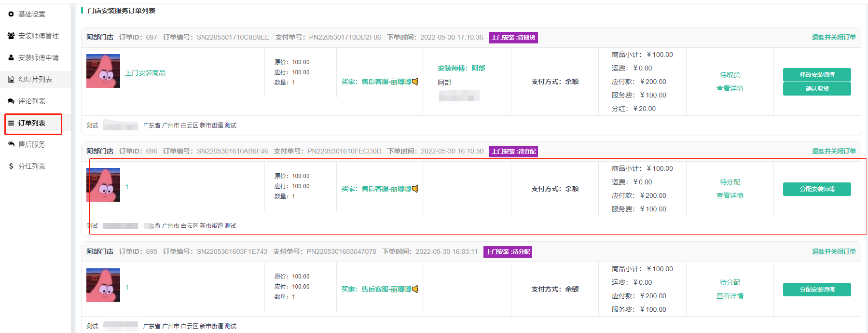Screen dimensions: 868x333
Task: Open the 订单列表 menu item
Action: point(32,123)
